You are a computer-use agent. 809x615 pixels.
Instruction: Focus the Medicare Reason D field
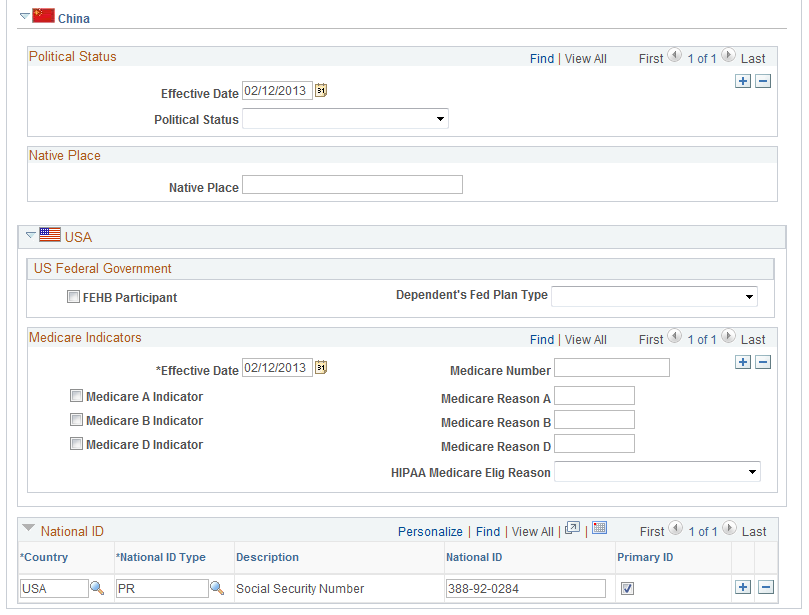[594, 444]
